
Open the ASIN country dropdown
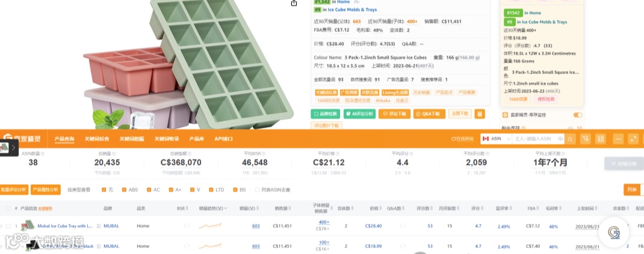point(496,139)
